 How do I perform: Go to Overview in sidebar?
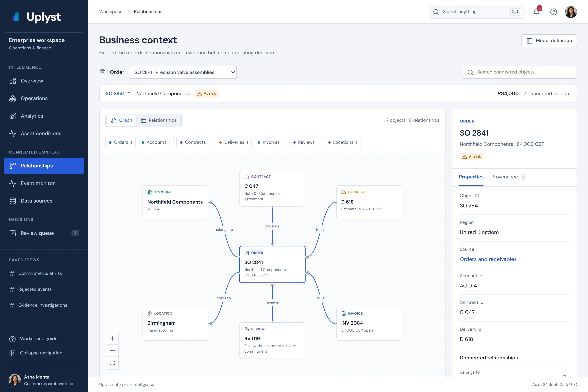(x=44, y=81)
